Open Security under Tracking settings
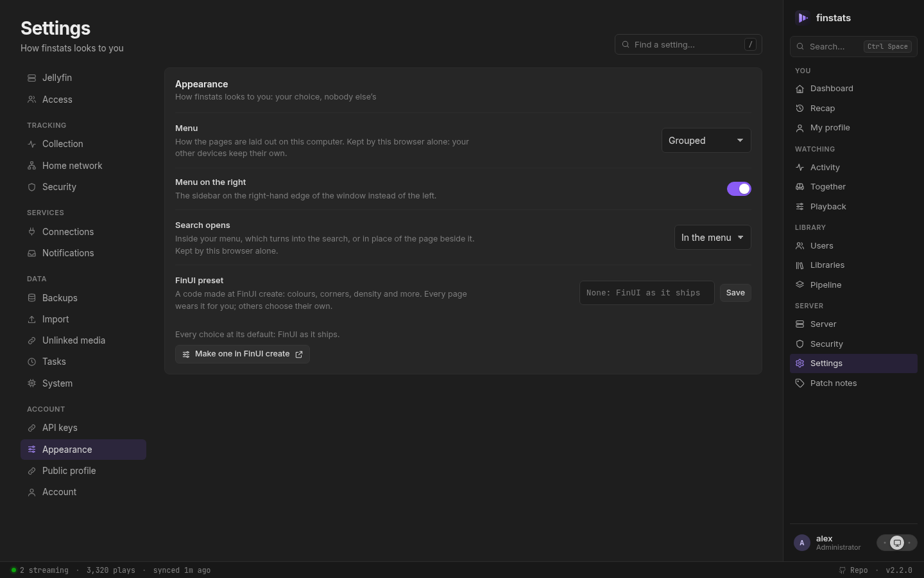 pyautogui.click(x=83, y=187)
